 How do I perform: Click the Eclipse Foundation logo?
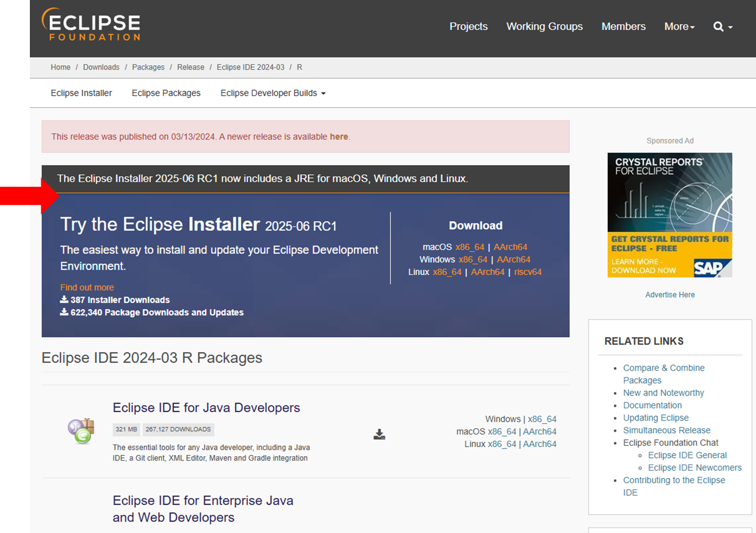tap(91, 24)
